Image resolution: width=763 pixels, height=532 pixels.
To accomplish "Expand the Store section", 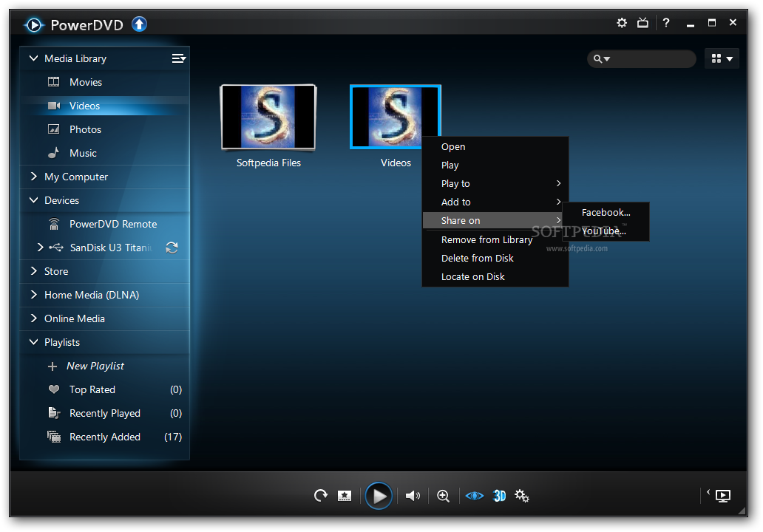I will [x=33, y=271].
